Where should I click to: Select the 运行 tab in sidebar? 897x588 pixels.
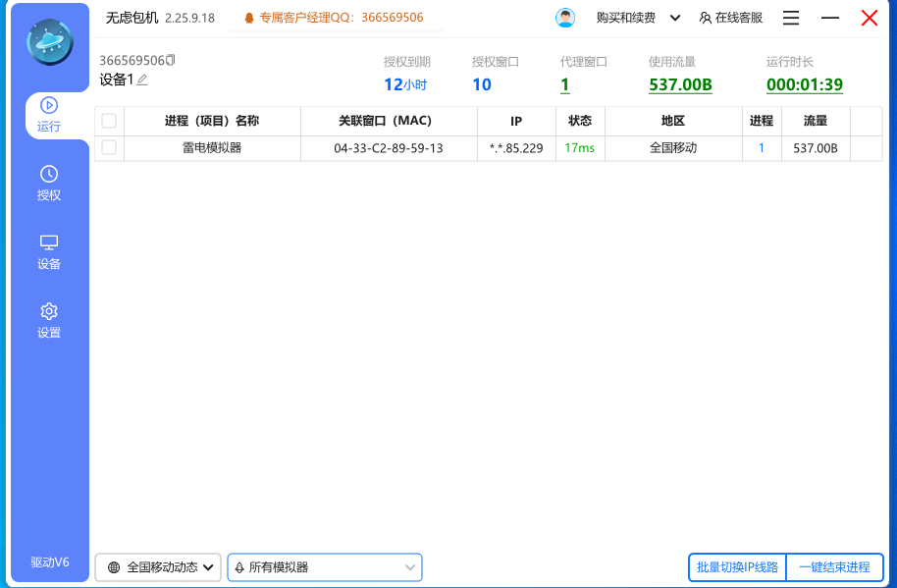point(49,114)
